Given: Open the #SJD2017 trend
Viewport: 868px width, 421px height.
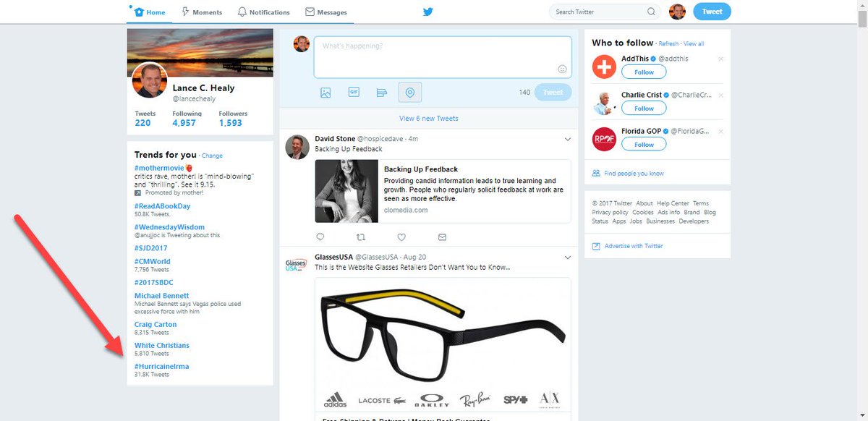Looking at the screenshot, I should 152,248.
